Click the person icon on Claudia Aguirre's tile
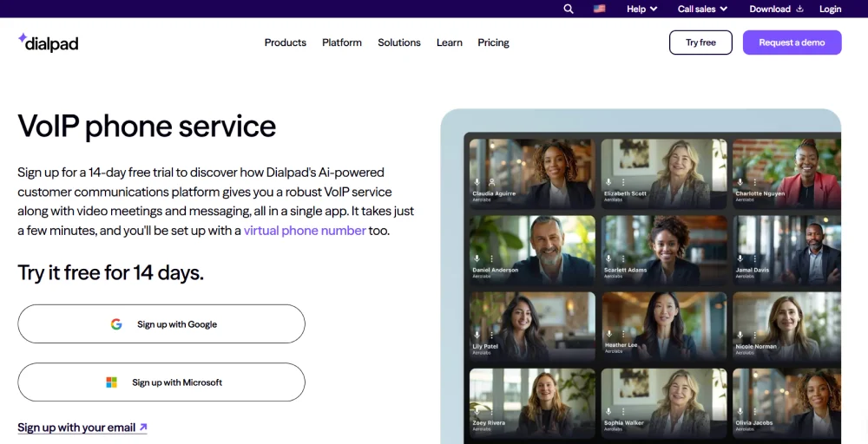 (491, 182)
